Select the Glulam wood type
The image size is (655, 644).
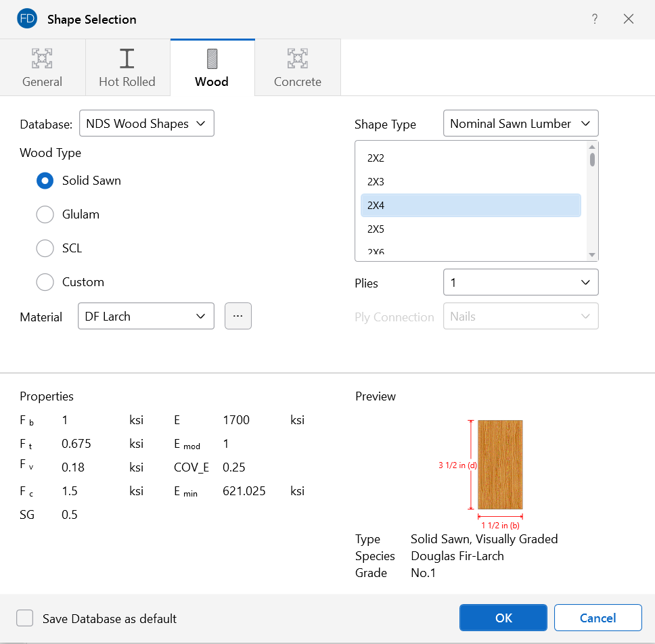coord(45,214)
